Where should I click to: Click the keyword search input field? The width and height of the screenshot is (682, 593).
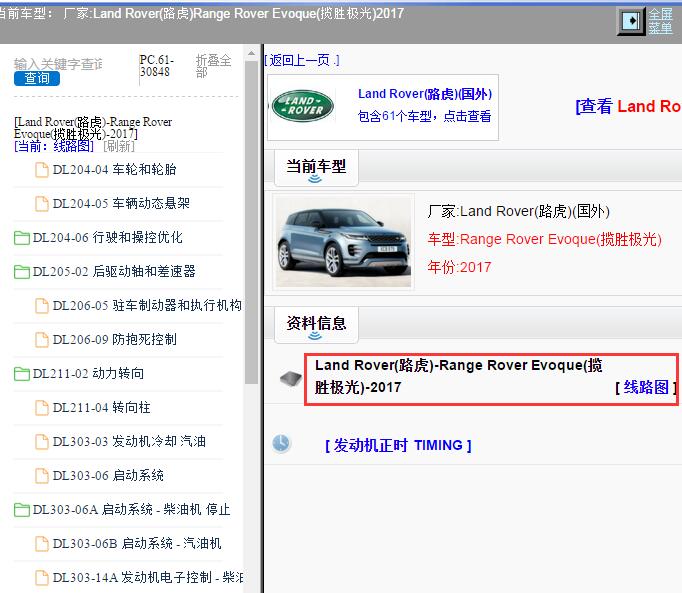[x=59, y=64]
